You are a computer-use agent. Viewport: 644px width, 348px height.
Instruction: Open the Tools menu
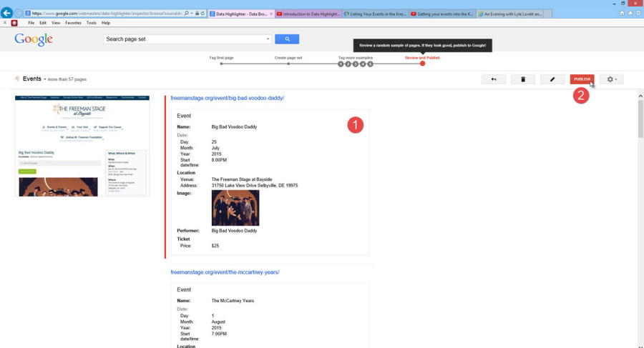pos(92,23)
